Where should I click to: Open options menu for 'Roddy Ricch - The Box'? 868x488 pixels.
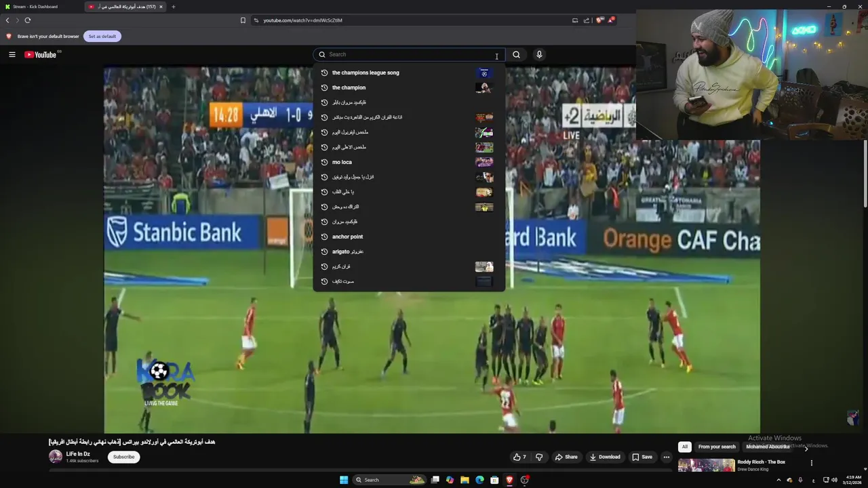tap(811, 463)
